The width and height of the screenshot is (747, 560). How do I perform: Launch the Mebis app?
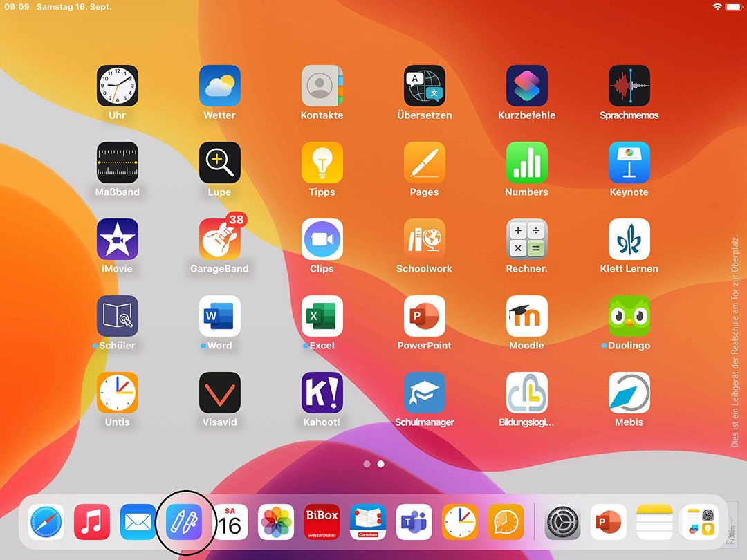pyautogui.click(x=629, y=393)
